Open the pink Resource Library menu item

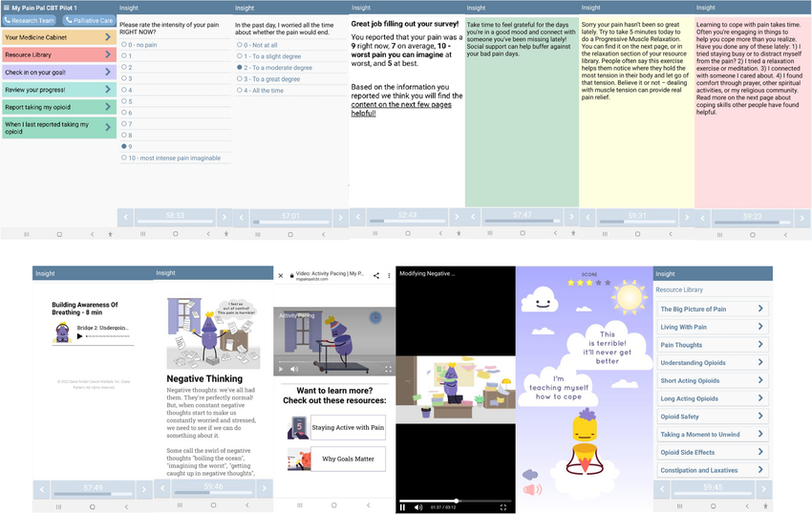58,54
